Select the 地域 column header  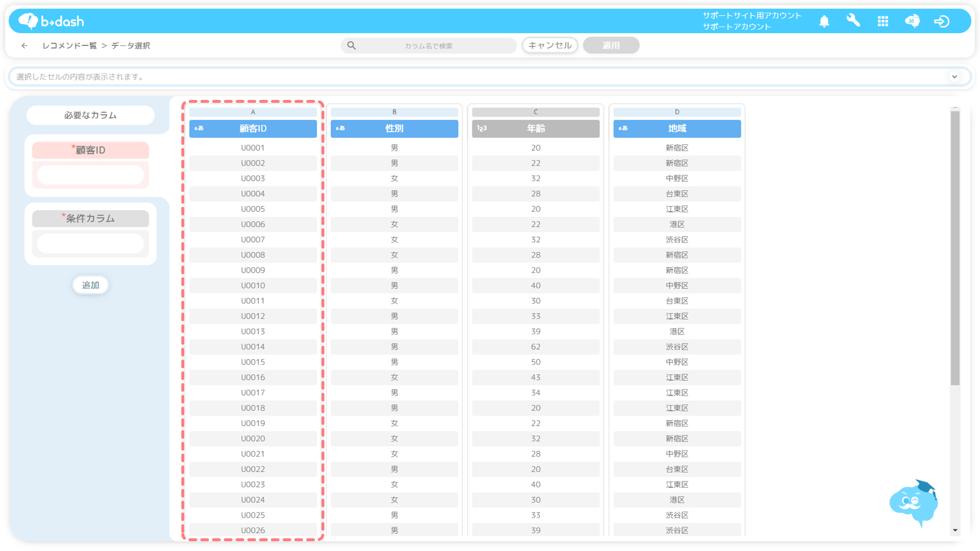[677, 128]
